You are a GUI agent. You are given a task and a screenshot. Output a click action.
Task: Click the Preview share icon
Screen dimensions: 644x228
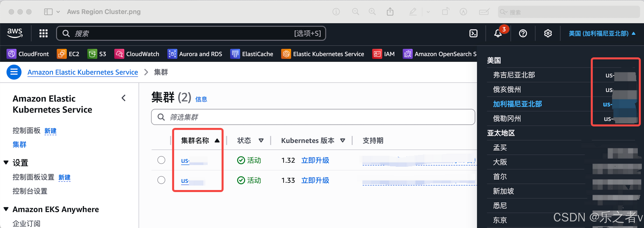[390, 12]
